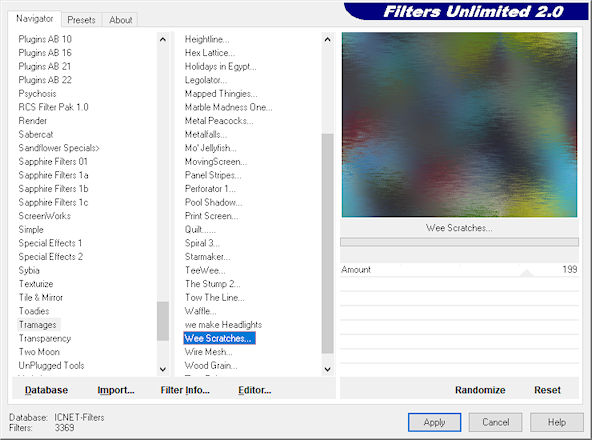Select the Psychosis category
The image size is (592, 440).
37,93
